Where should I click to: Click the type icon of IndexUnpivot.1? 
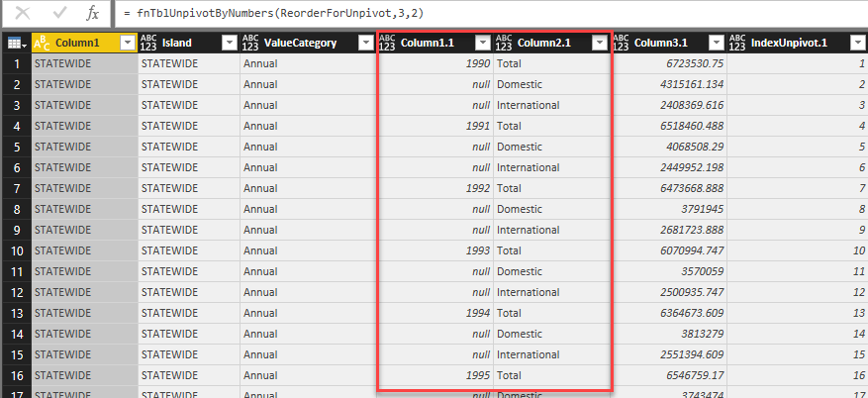point(737,43)
